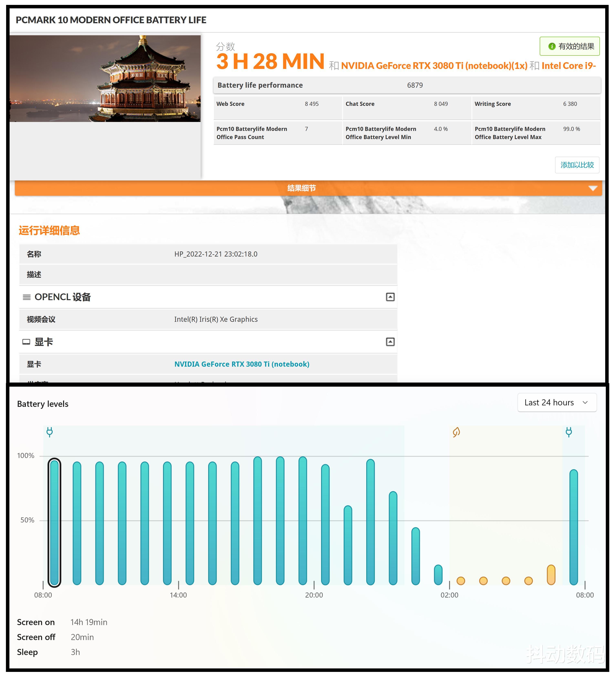Click the tall yellow battery saver bar
The image size is (616, 677).
click(551, 575)
